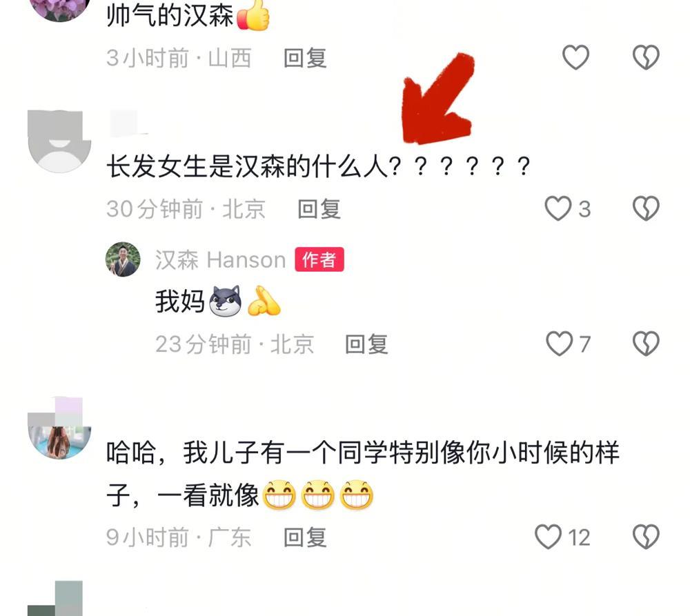Dislike the author's 我妈 reply
The image size is (690, 616).
click(646, 344)
